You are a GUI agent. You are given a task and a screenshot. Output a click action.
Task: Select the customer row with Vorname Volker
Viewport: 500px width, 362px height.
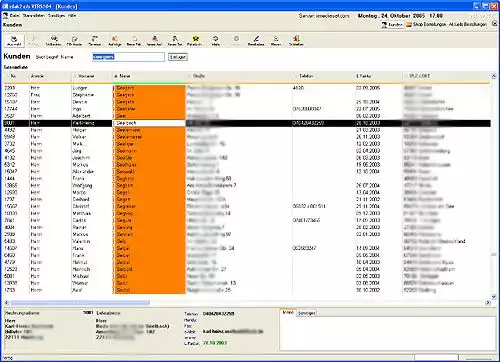(247, 137)
